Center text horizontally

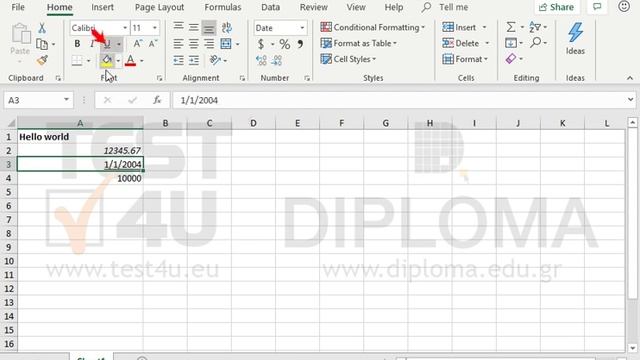tap(193, 44)
